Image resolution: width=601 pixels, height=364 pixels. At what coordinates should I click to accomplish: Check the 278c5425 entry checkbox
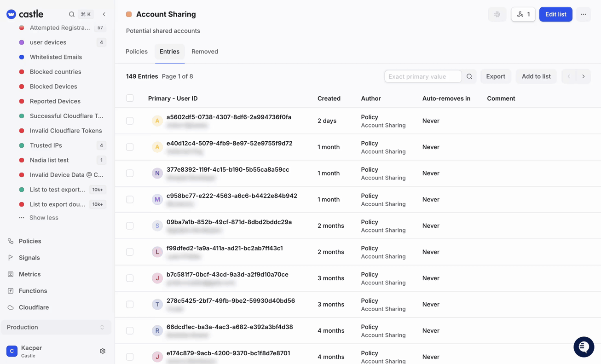[x=130, y=304]
